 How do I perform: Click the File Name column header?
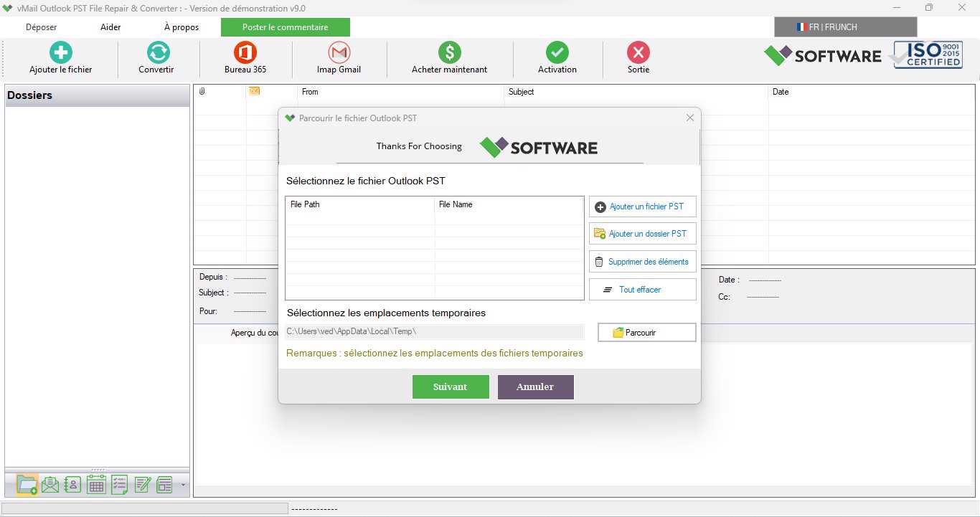(509, 204)
